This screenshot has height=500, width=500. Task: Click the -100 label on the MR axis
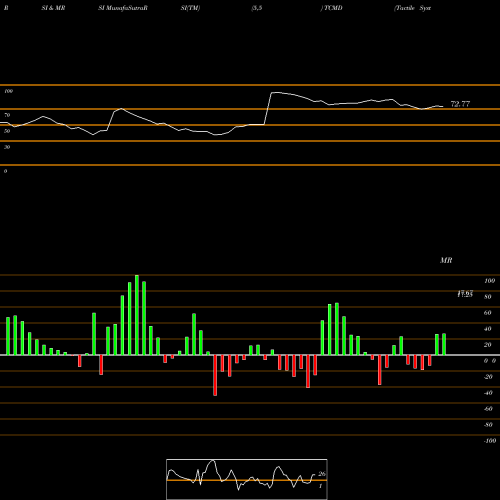490,441
